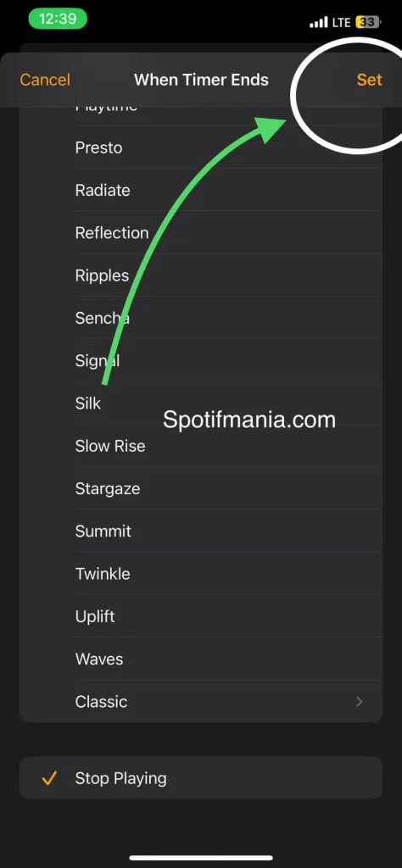Open the Classic submenu row

pos(201,701)
